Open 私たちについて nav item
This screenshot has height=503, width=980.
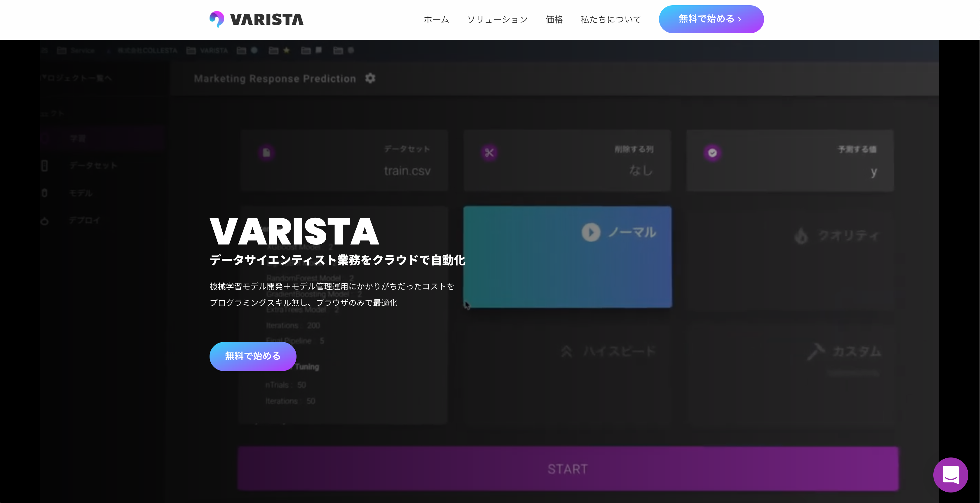611,19
